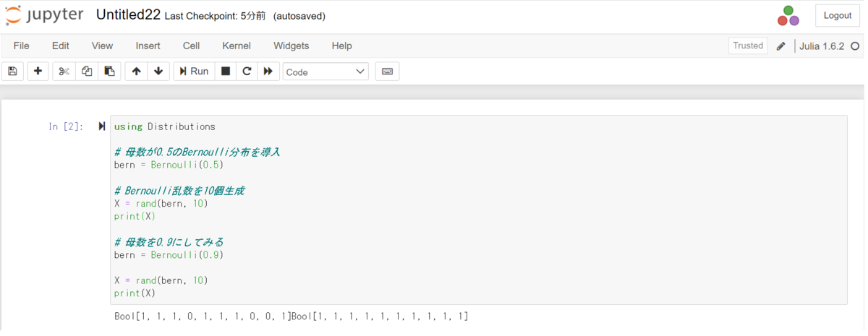Screen dimensions: 868x336
Task: Open the command palette keyboard icon
Action: (387, 72)
